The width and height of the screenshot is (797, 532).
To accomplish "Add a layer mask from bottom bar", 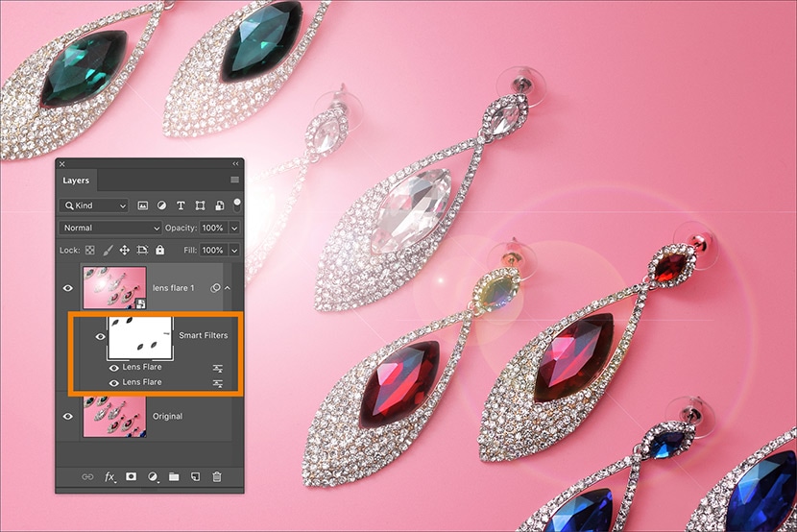I will click(x=131, y=475).
